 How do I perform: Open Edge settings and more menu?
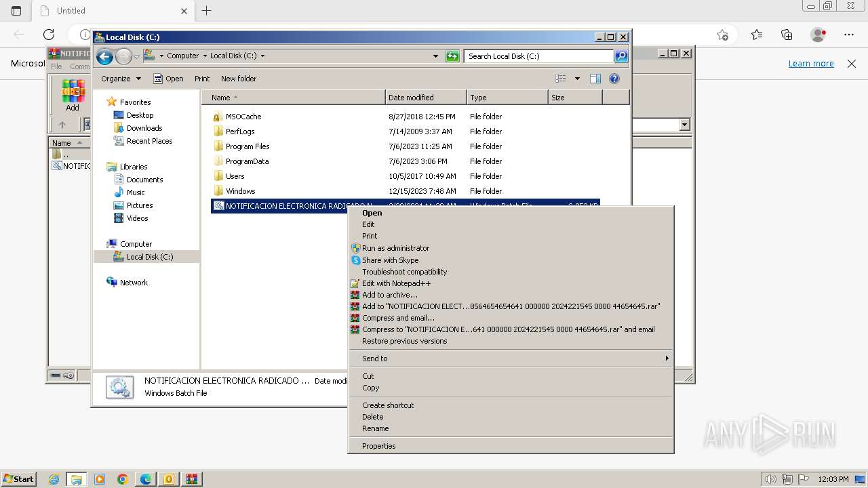849,35
